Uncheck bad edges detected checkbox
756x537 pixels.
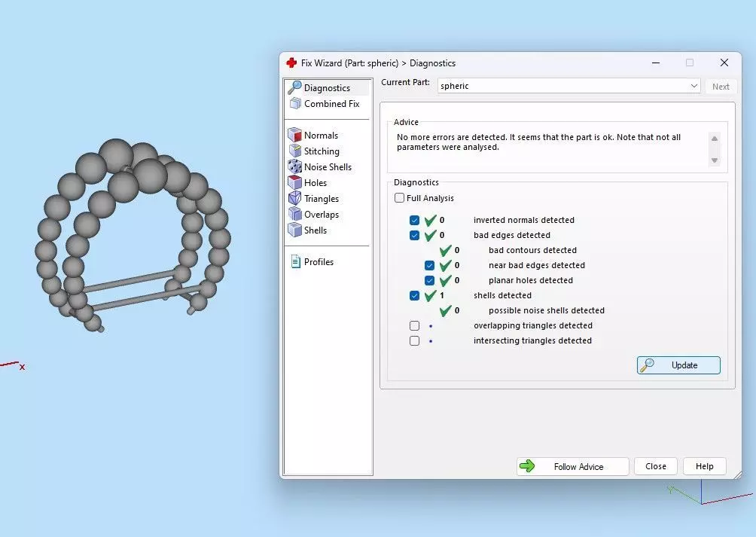pyautogui.click(x=414, y=235)
